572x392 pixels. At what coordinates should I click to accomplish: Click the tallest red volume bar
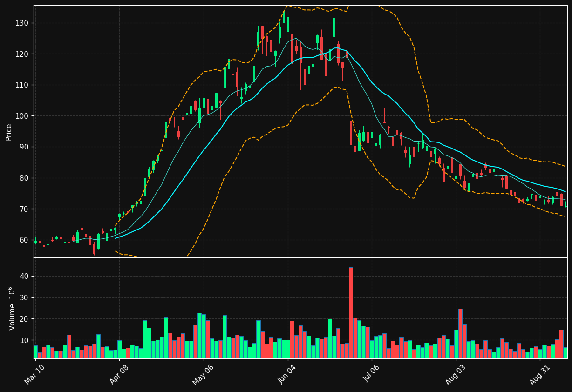pyautogui.click(x=351, y=313)
